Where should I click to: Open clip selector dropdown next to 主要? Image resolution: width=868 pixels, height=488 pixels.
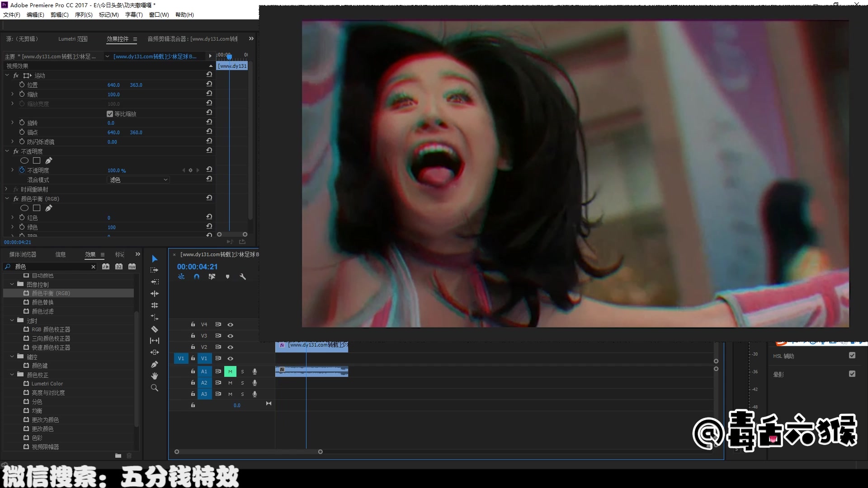tap(107, 56)
